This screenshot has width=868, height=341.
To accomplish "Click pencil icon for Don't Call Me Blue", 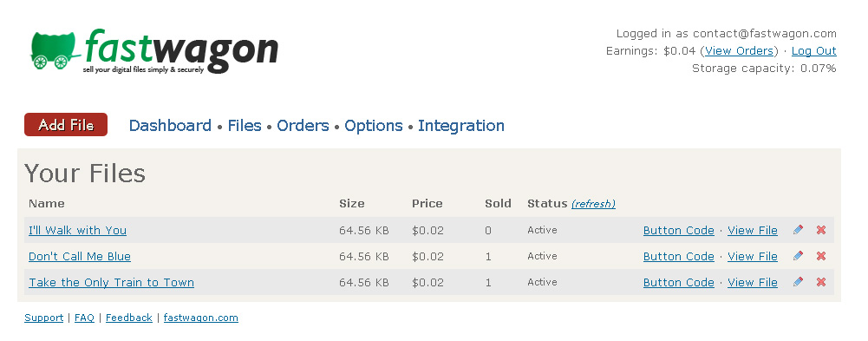I will [798, 256].
